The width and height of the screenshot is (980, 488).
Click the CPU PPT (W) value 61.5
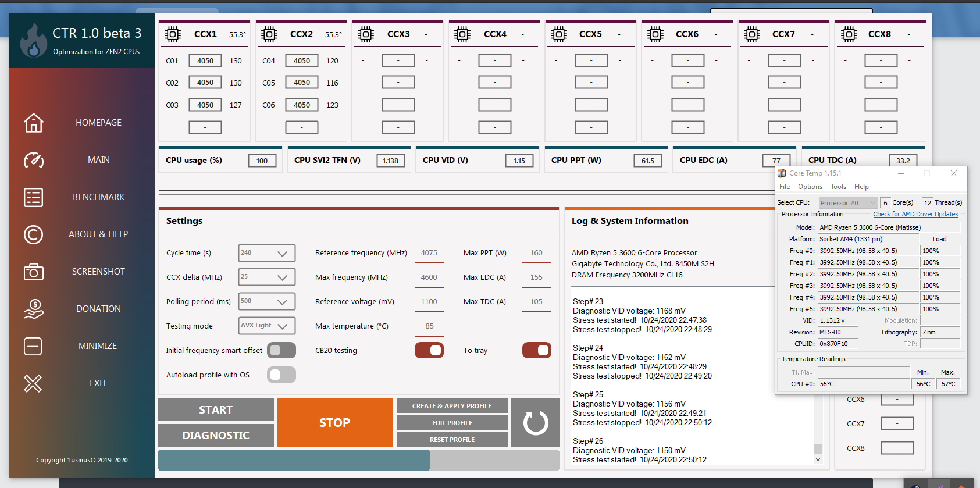(648, 161)
